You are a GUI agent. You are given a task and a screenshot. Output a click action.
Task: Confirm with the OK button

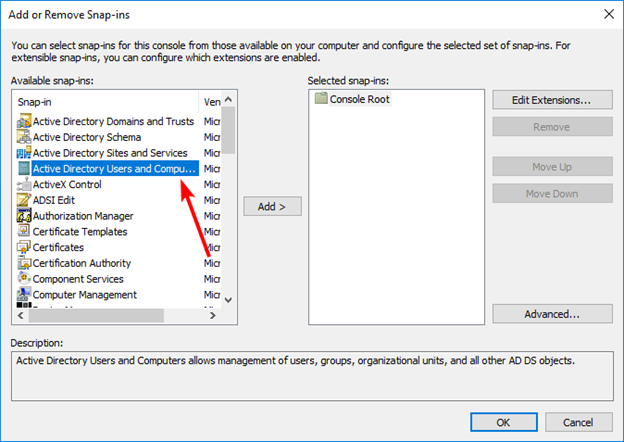(x=503, y=421)
